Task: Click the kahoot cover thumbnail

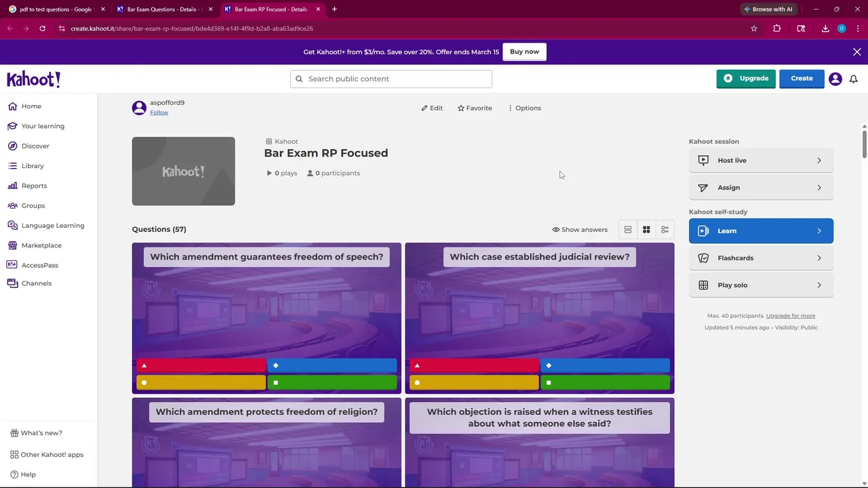Action: (x=183, y=171)
